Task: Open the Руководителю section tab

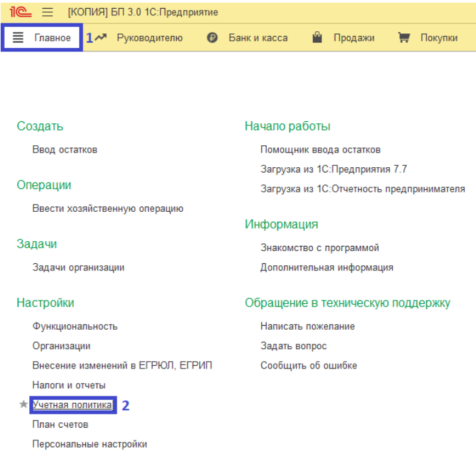Action: point(149,38)
